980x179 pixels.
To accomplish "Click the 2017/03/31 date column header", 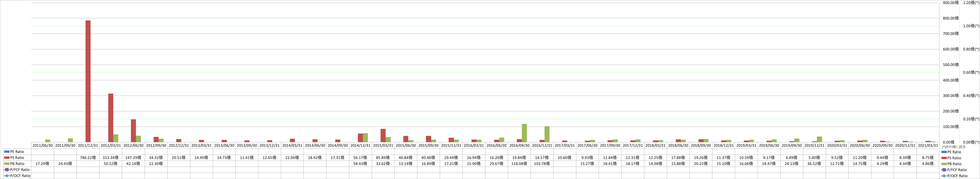I will [565, 145].
